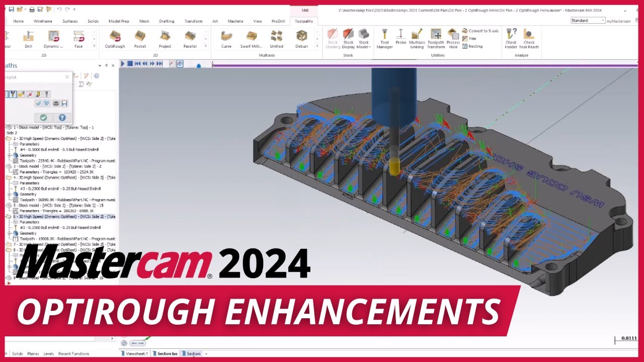The width and height of the screenshot is (644, 362).
Task: Redo the last action
Action: (67, 10)
